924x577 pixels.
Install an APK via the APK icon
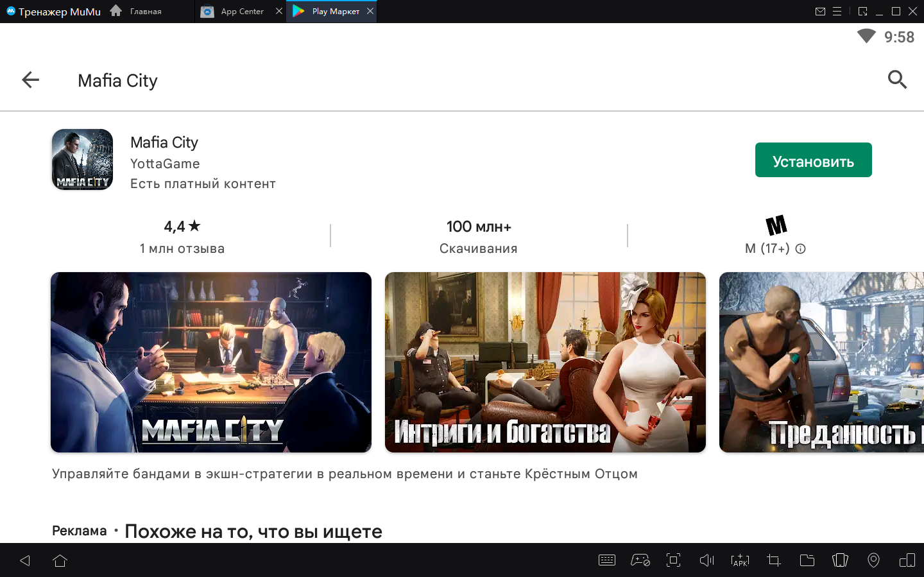coord(740,560)
